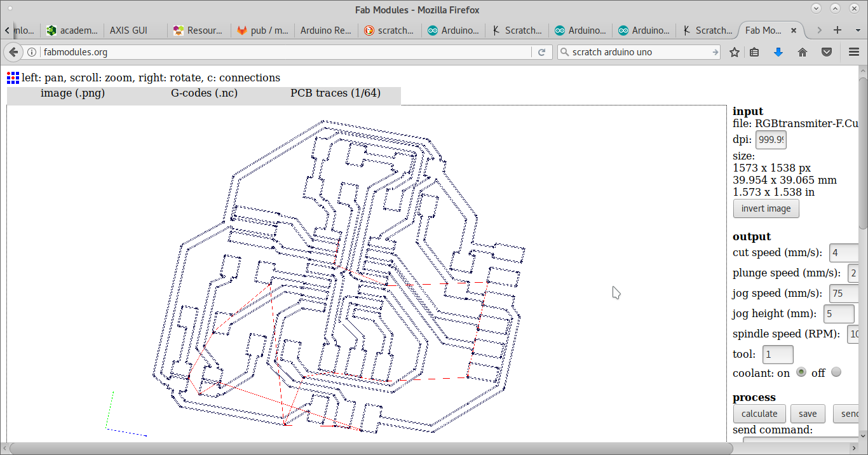The image size is (868, 455).
Task: Click the search box with scratch arduino uno
Action: tap(639, 52)
